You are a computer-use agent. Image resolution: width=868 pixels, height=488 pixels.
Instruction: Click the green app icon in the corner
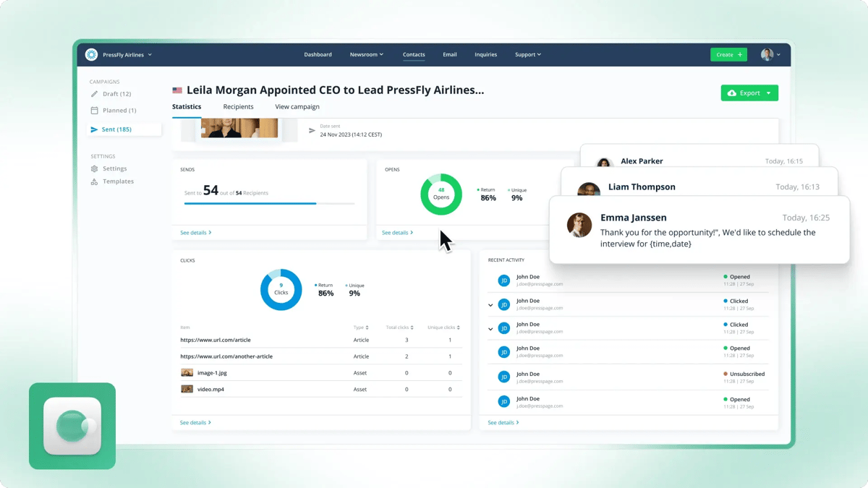point(72,426)
